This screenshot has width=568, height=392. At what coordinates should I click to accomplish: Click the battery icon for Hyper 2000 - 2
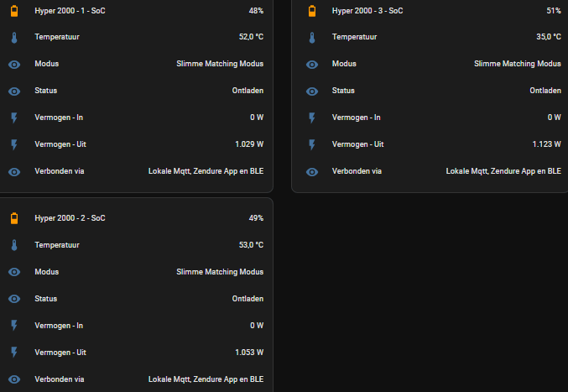click(14, 218)
